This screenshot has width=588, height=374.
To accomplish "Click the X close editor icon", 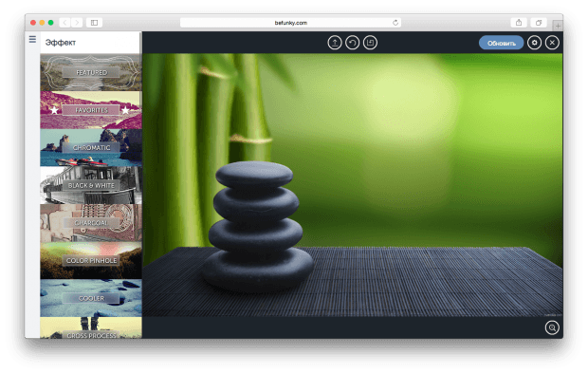I will tap(552, 43).
